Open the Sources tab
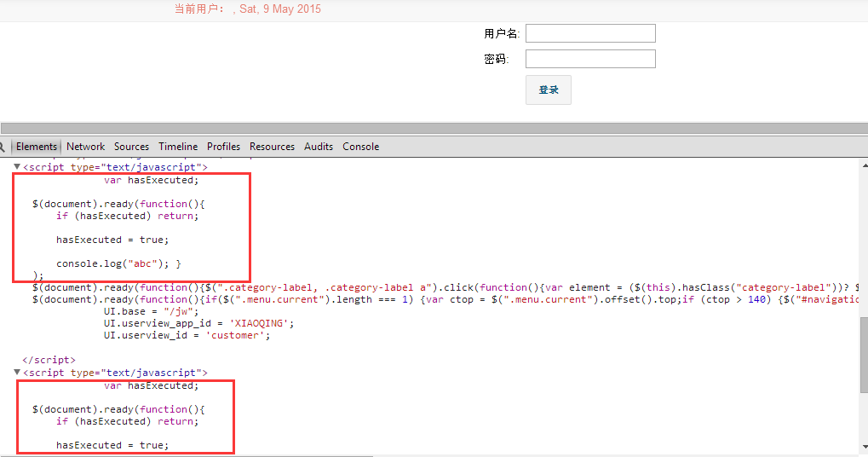 click(x=131, y=147)
